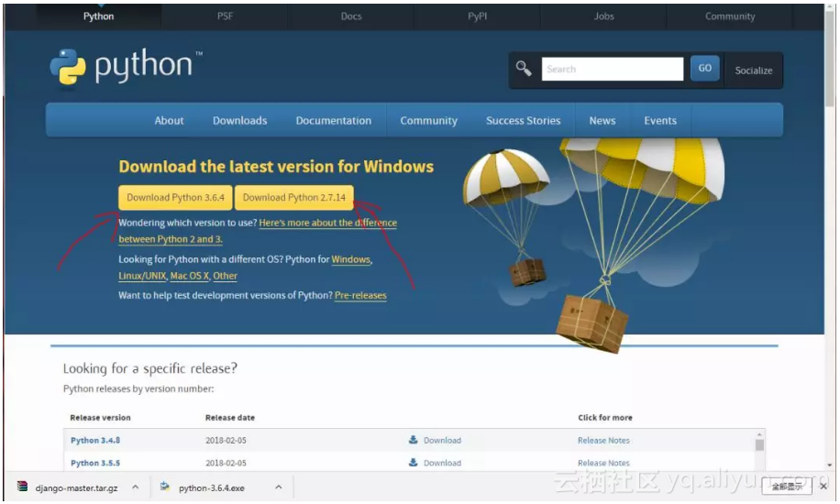The image size is (840, 504).
Task: Open the News menu
Action: (x=602, y=121)
